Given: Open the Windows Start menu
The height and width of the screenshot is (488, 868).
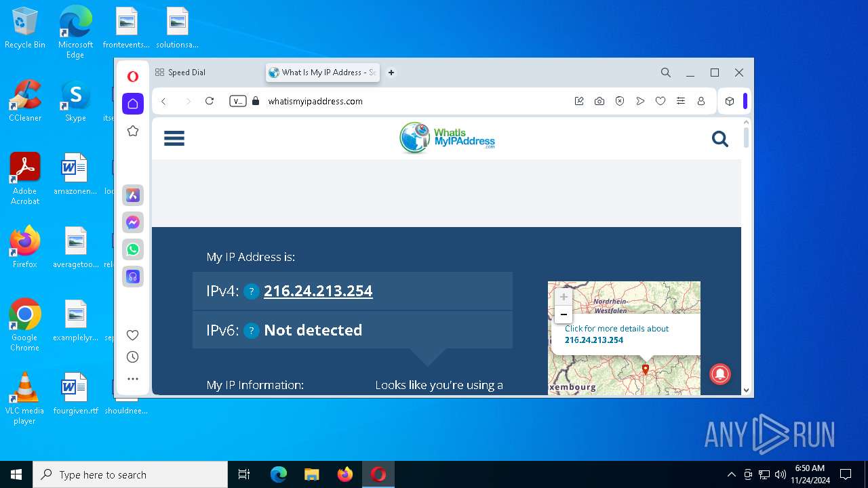Looking at the screenshot, I should tap(16, 474).
